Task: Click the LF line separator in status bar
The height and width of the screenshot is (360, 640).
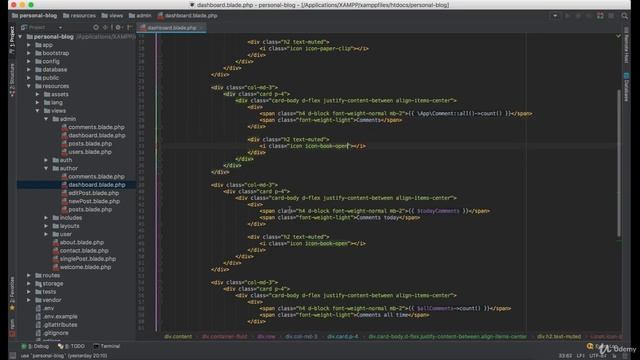Action: (580, 356)
